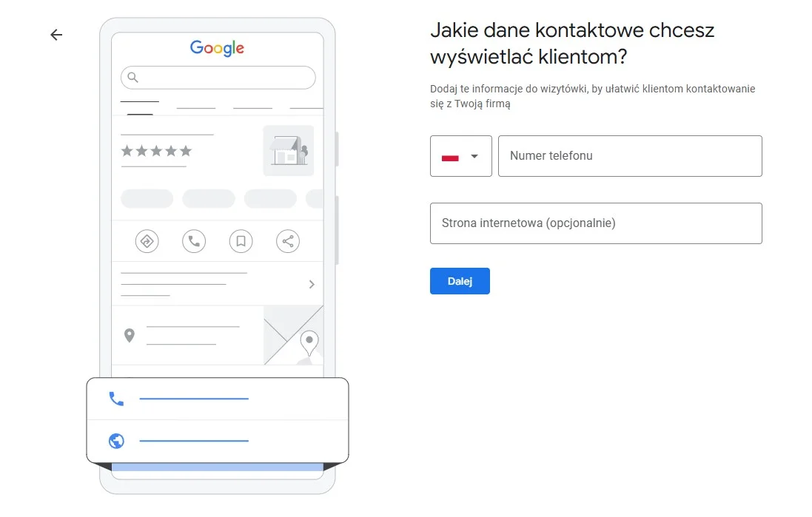Click the blue globe website icon
812x517 pixels.
click(x=116, y=441)
